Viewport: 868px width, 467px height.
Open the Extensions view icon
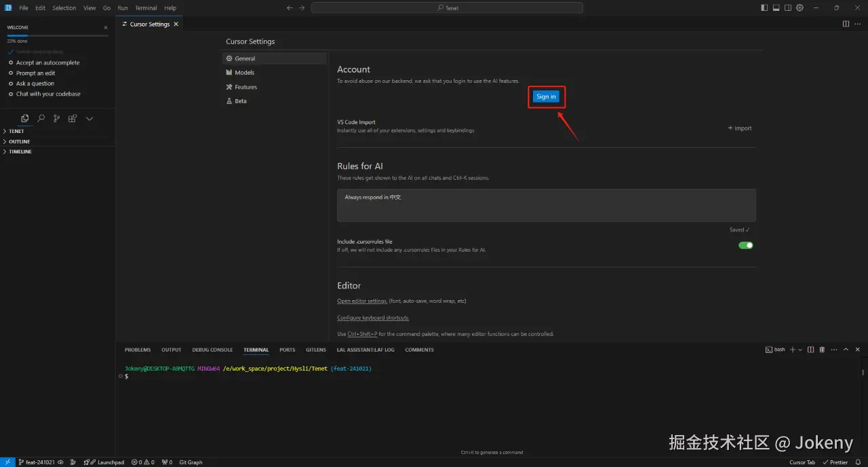click(73, 118)
